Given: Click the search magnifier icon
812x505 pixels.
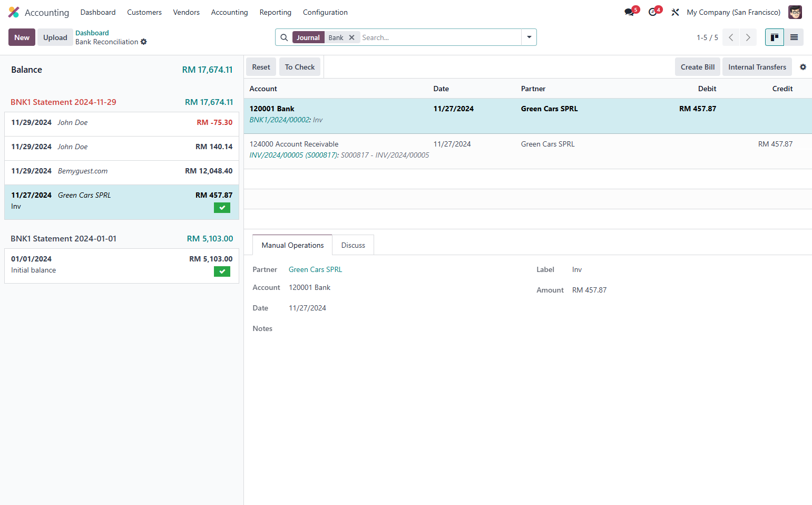Looking at the screenshot, I should [284, 37].
